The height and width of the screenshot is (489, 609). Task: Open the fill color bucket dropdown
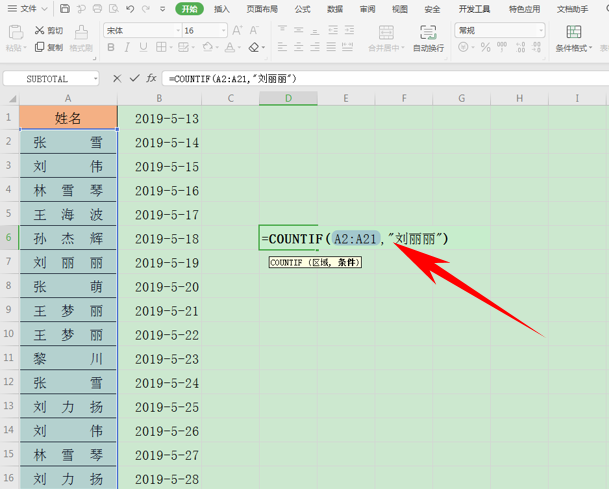point(216,47)
